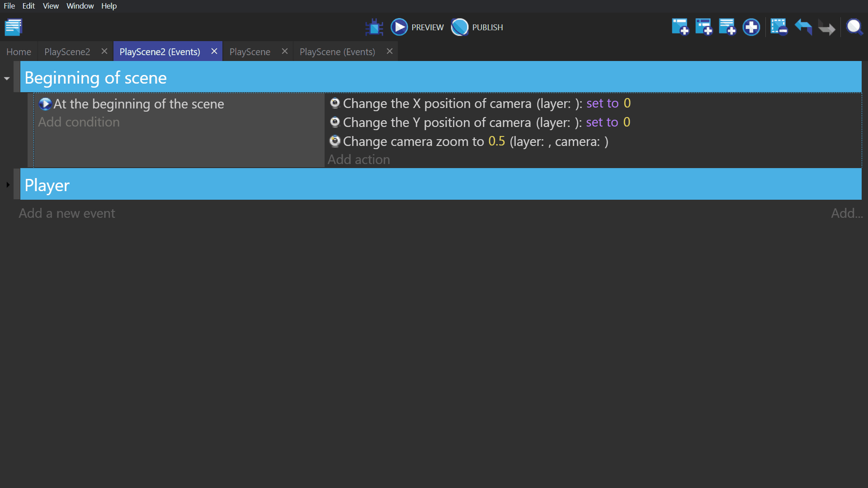Add a sub-event icon
This screenshot has height=488, width=868.
pyautogui.click(x=703, y=27)
